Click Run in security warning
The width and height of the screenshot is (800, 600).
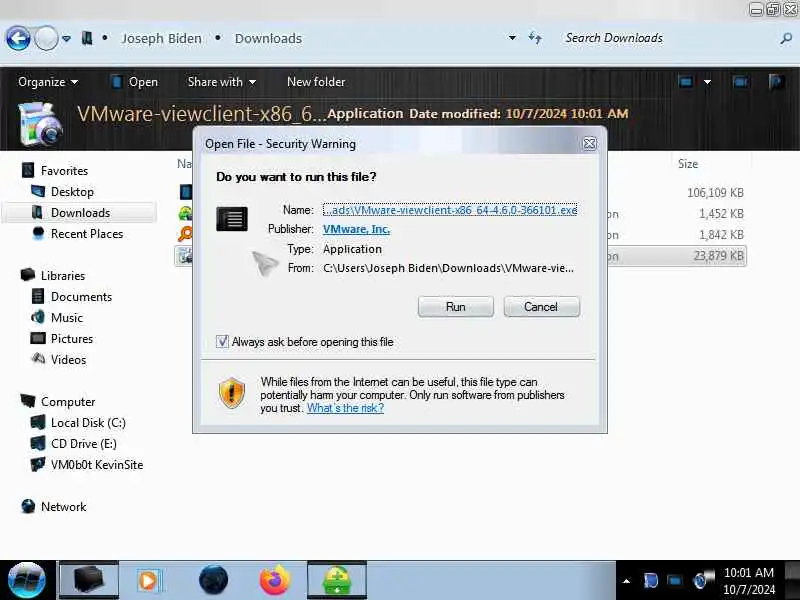456,307
